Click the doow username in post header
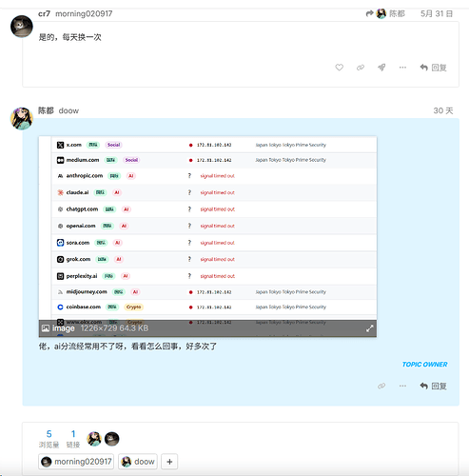Screen dimensions: 469x476 point(68,110)
